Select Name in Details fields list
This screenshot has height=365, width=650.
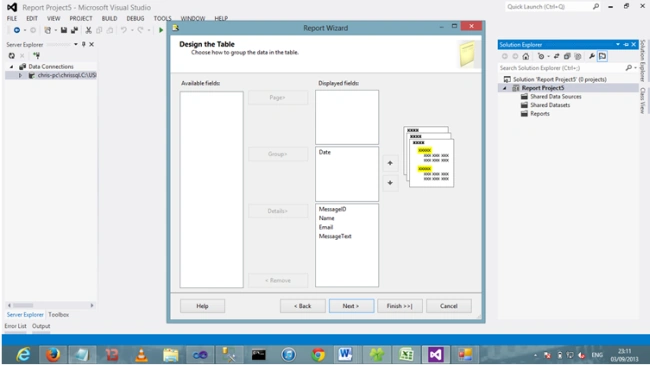point(326,218)
